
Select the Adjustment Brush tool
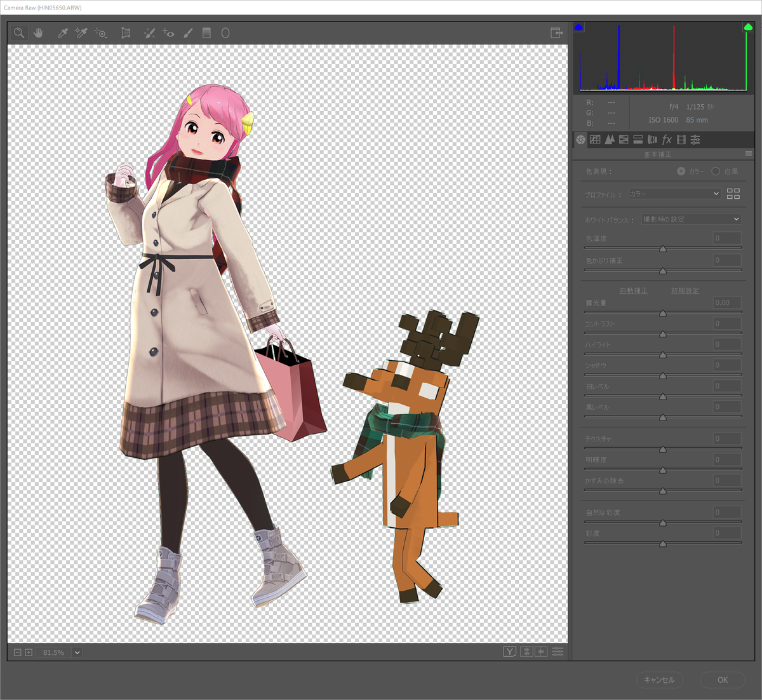pyautogui.click(x=188, y=33)
